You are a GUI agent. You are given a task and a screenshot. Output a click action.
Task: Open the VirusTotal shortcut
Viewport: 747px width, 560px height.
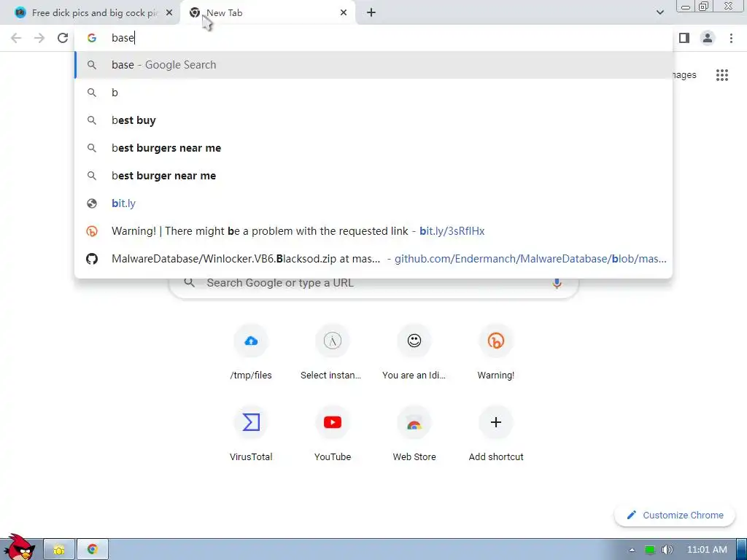pyautogui.click(x=251, y=434)
